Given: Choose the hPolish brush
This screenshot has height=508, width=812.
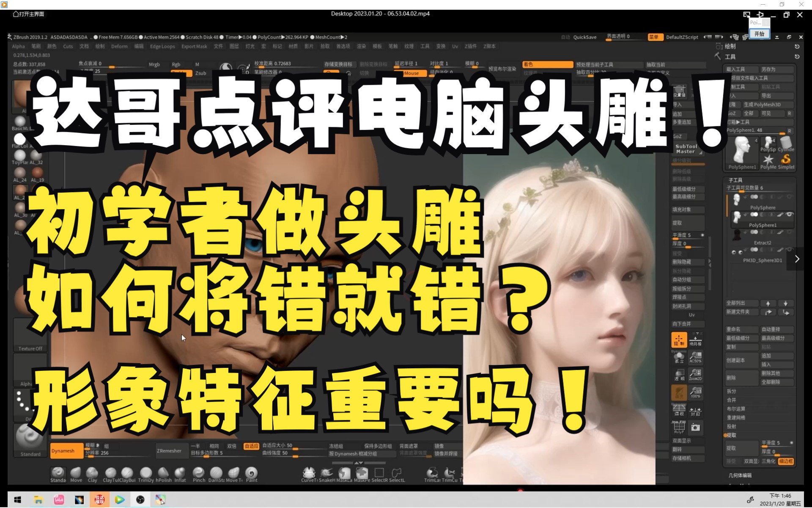Looking at the screenshot, I should [163, 474].
